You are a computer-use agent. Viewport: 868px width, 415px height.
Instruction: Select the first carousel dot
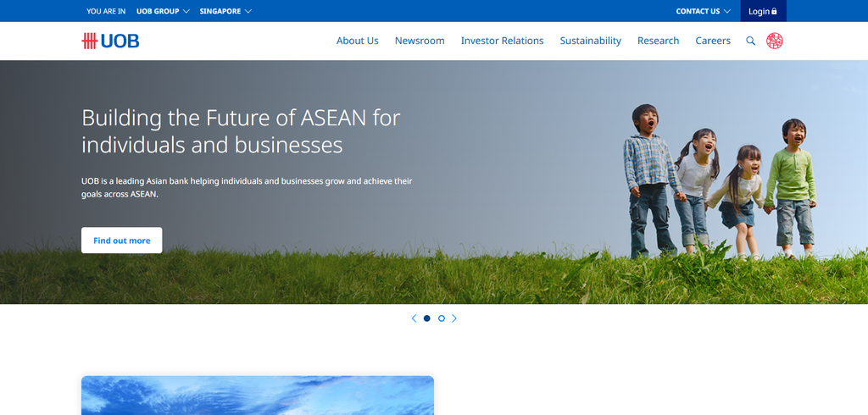(x=427, y=318)
